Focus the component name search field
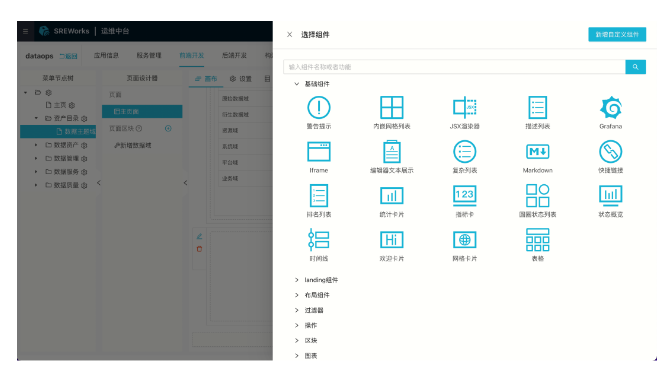The width and height of the screenshot is (670, 371). point(454,67)
